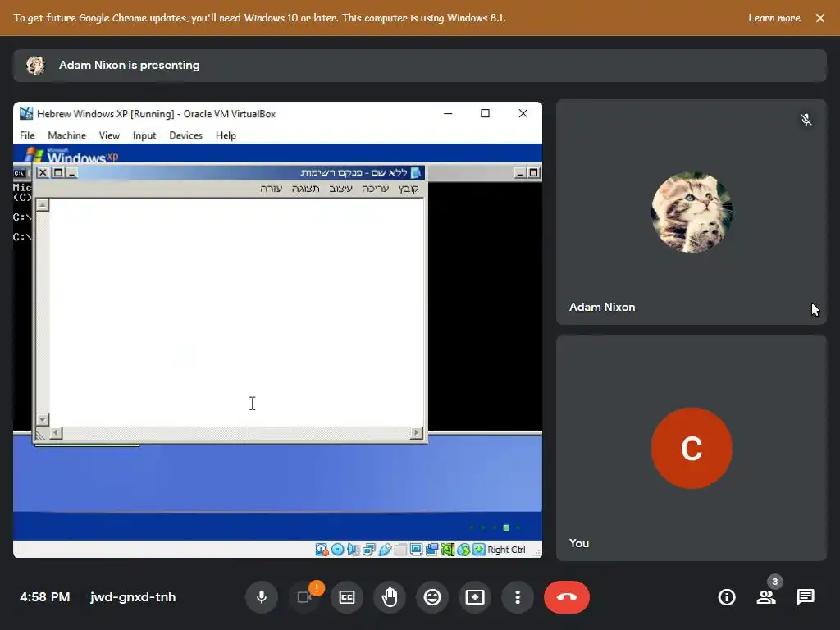840x630 pixels.
Task: Click VirtualBox hard disk activity icon
Action: click(x=322, y=549)
